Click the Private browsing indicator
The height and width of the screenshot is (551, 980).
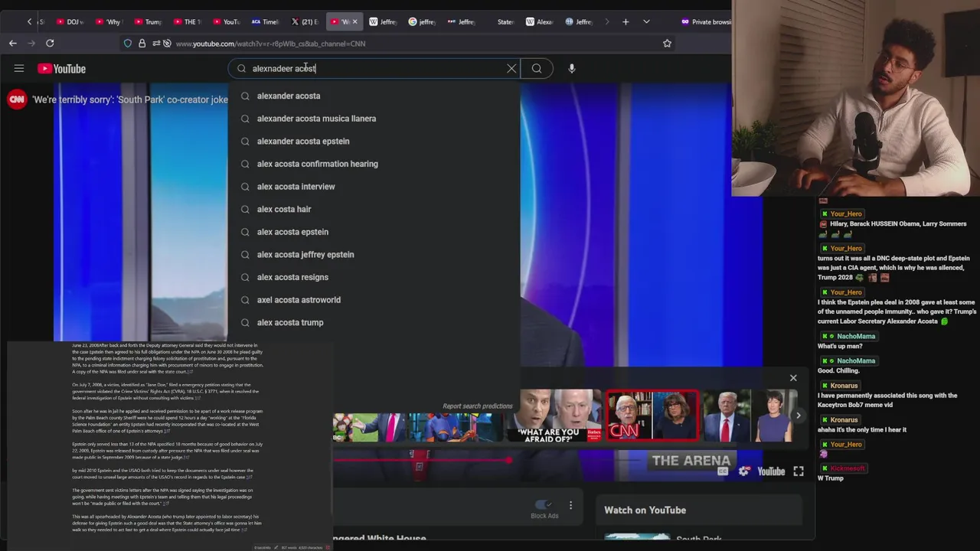pyautogui.click(x=706, y=21)
